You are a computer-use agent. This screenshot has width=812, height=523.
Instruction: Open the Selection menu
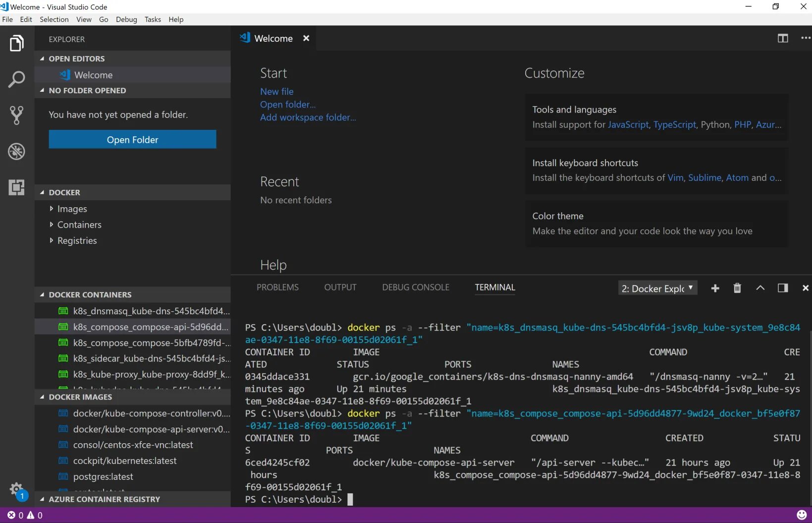(x=54, y=19)
